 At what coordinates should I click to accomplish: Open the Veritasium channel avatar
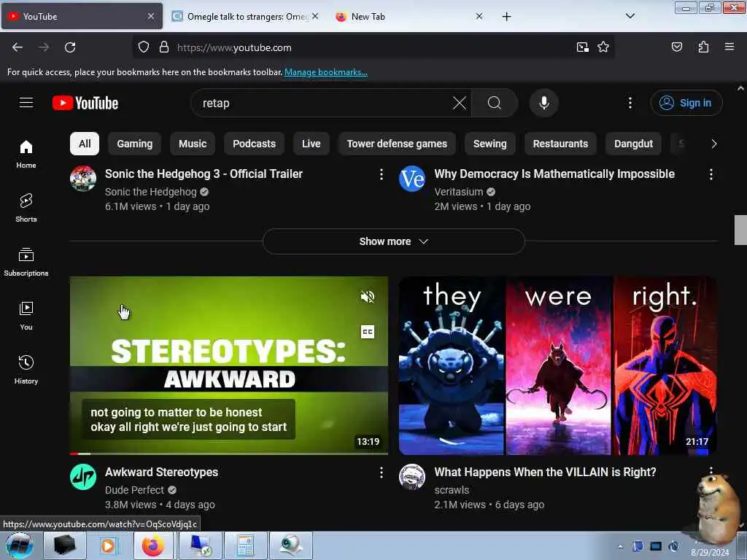point(412,179)
